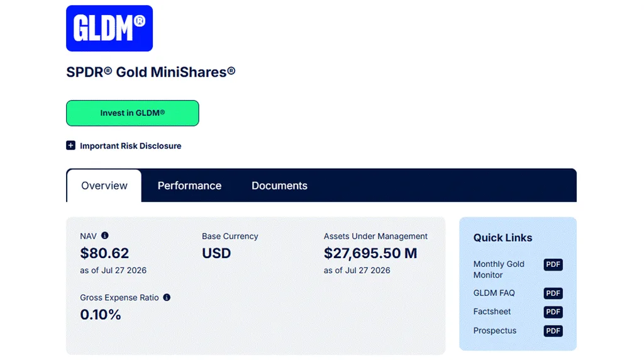The width and height of the screenshot is (644, 360).
Task: Click the PDF badge next to GLDM FAQ
Action: (x=553, y=293)
